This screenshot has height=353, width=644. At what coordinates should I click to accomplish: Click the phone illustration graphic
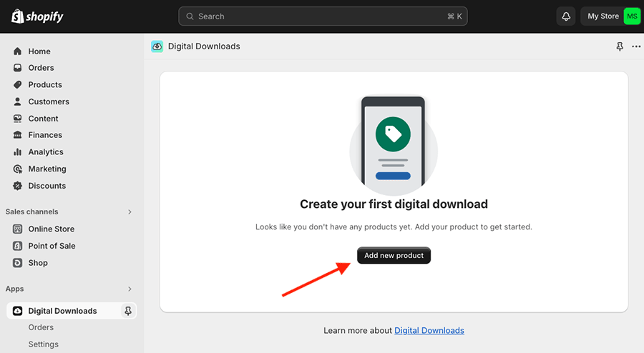(394, 145)
